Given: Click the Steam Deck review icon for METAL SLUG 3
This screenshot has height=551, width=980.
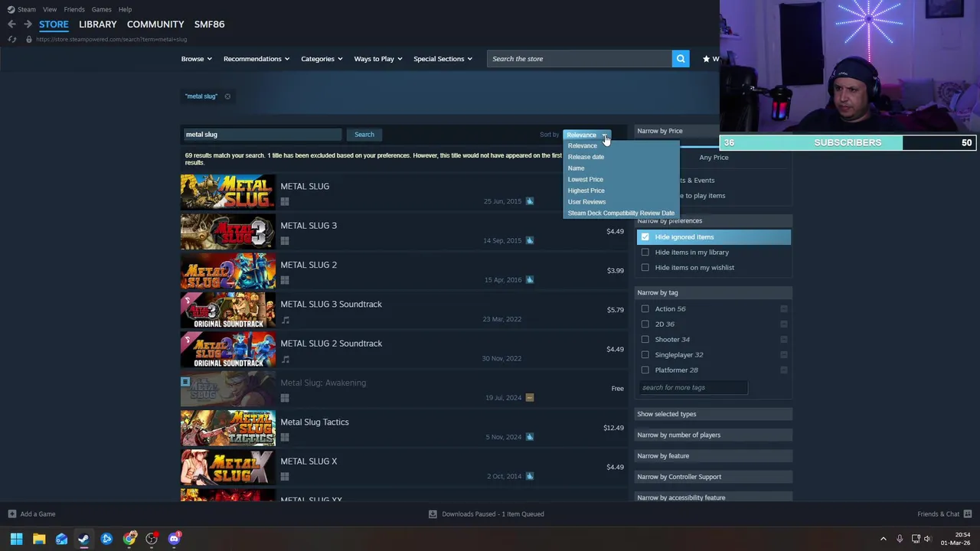Looking at the screenshot, I should tap(530, 240).
